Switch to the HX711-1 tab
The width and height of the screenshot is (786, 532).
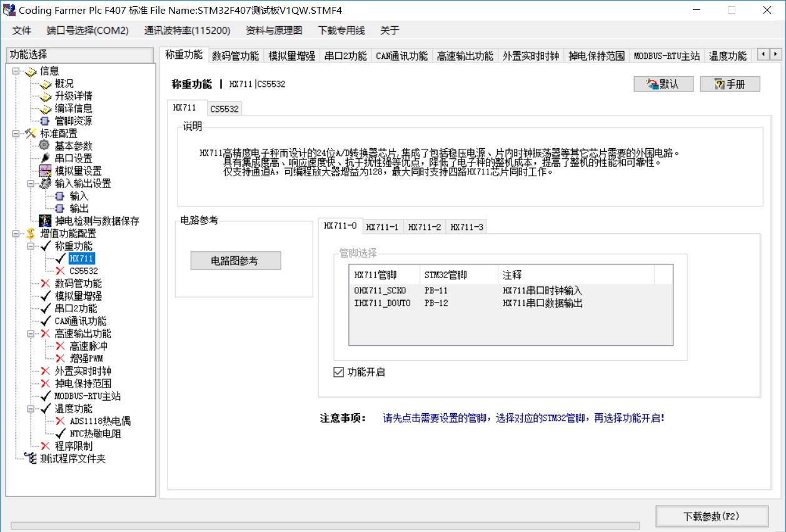[382, 227]
